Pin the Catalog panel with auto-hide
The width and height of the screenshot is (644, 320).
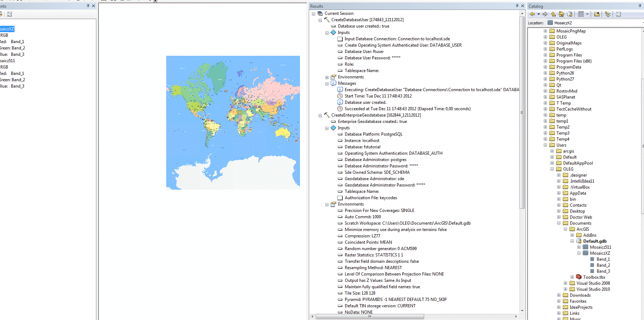[x=640, y=6]
